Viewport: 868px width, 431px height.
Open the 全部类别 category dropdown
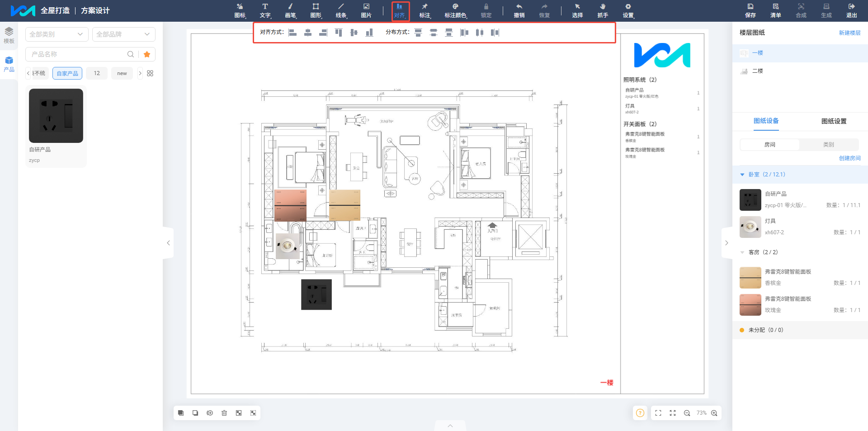coord(57,34)
